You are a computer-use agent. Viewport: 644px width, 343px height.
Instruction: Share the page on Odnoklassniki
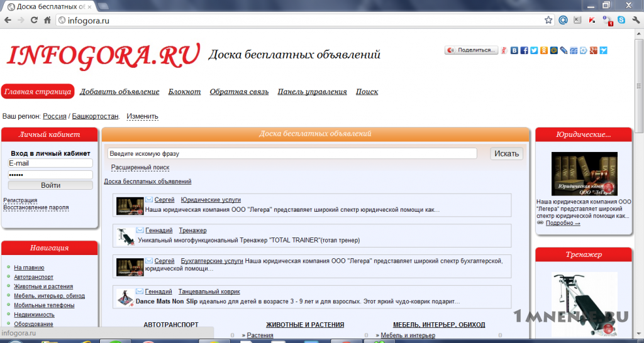(x=544, y=50)
